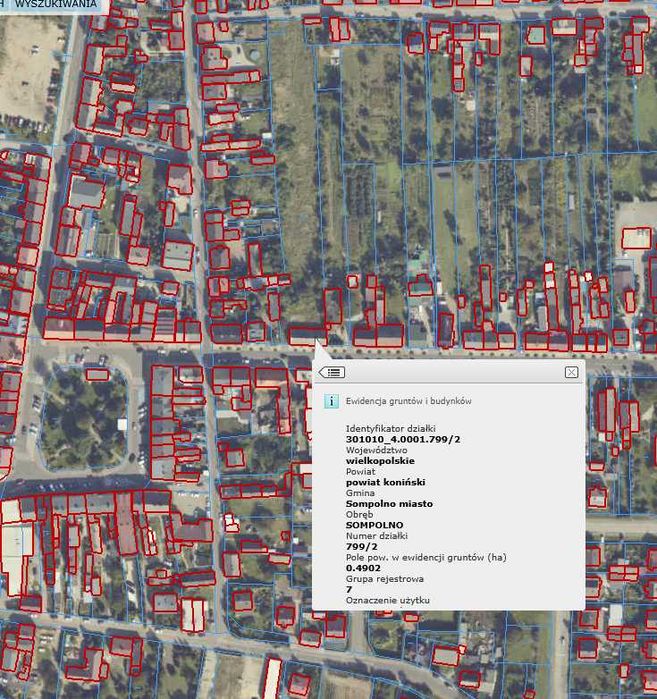
Task: Click the 'Gmina' label
Action: pos(360,493)
